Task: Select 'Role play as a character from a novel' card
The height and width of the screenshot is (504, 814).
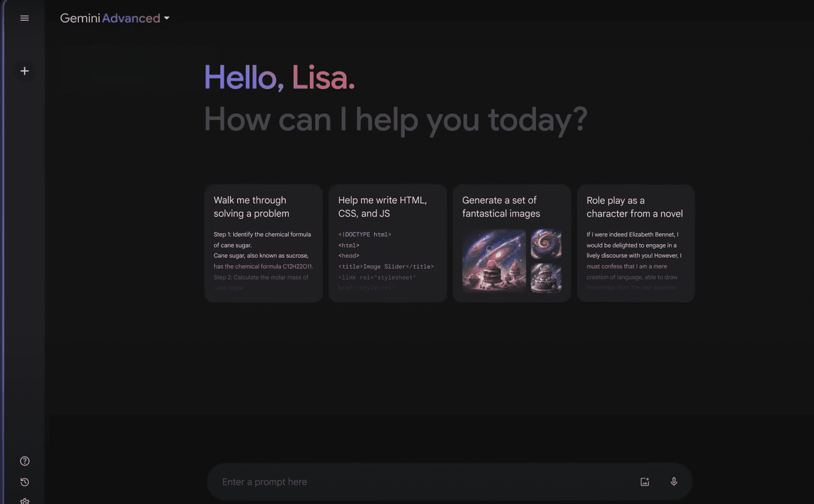Action: click(x=636, y=244)
